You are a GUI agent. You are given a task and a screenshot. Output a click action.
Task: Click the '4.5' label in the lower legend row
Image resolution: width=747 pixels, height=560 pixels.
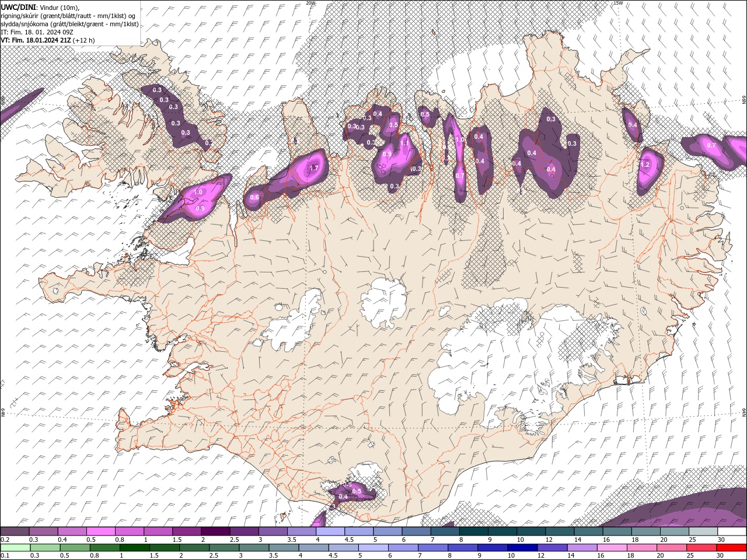[333, 556]
